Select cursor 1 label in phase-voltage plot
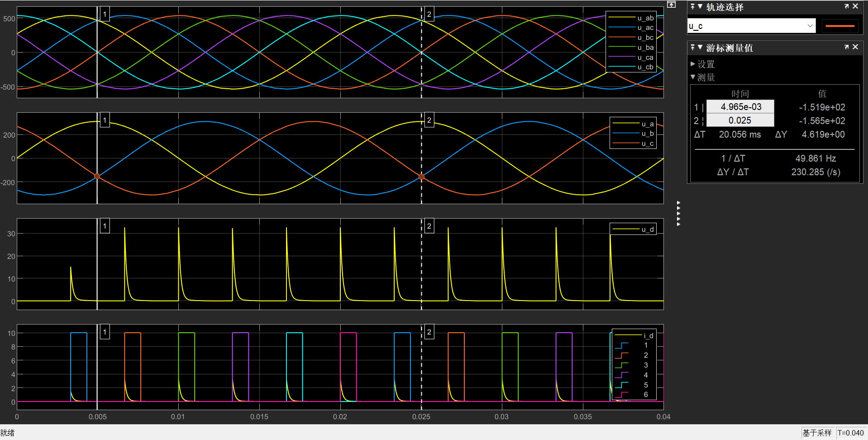 click(105, 120)
